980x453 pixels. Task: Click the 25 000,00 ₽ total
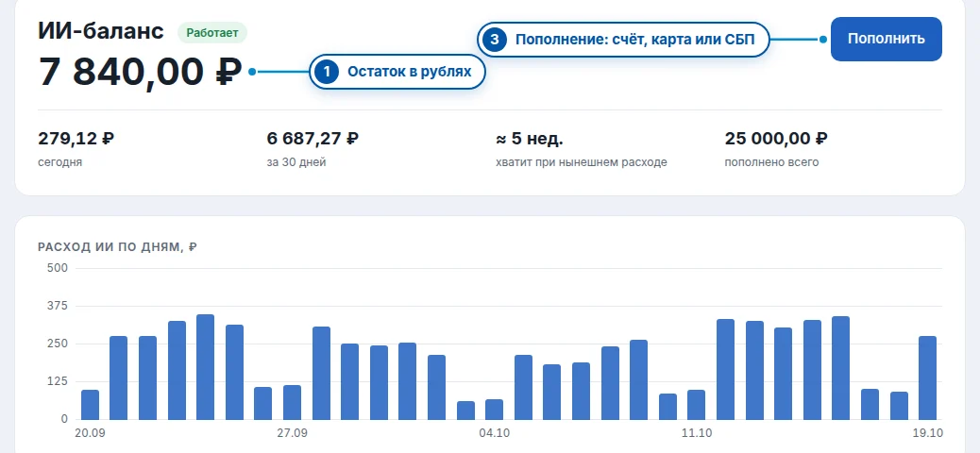776,138
